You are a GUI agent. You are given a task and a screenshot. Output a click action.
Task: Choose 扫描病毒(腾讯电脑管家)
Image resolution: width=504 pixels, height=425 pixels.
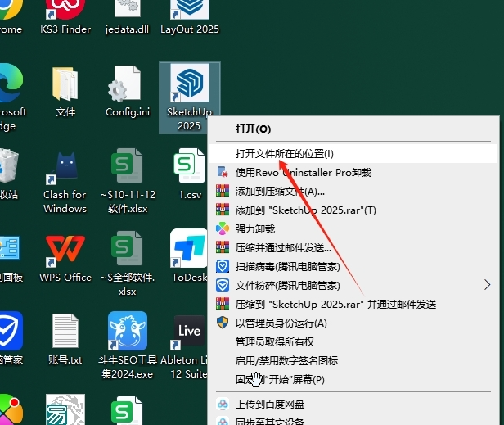(353, 267)
